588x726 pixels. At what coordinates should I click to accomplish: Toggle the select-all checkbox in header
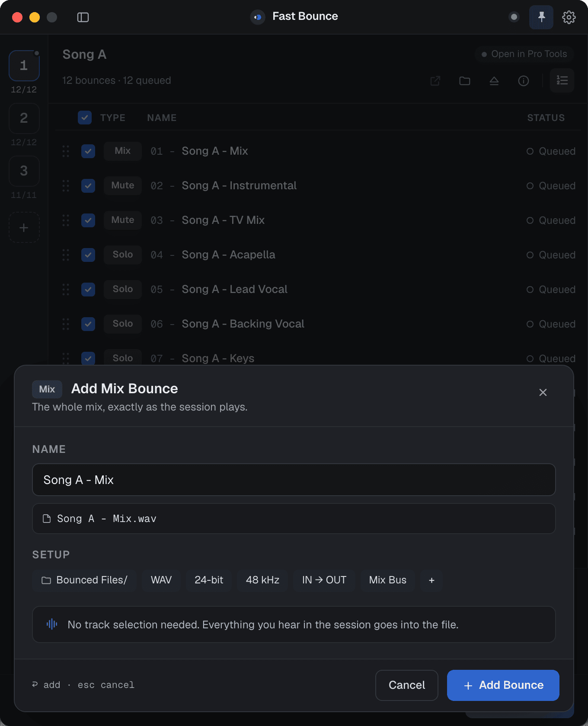(85, 118)
